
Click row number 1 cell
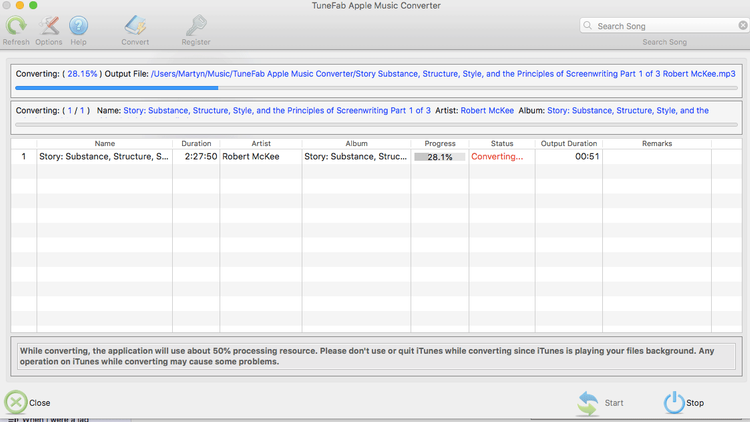(x=23, y=156)
